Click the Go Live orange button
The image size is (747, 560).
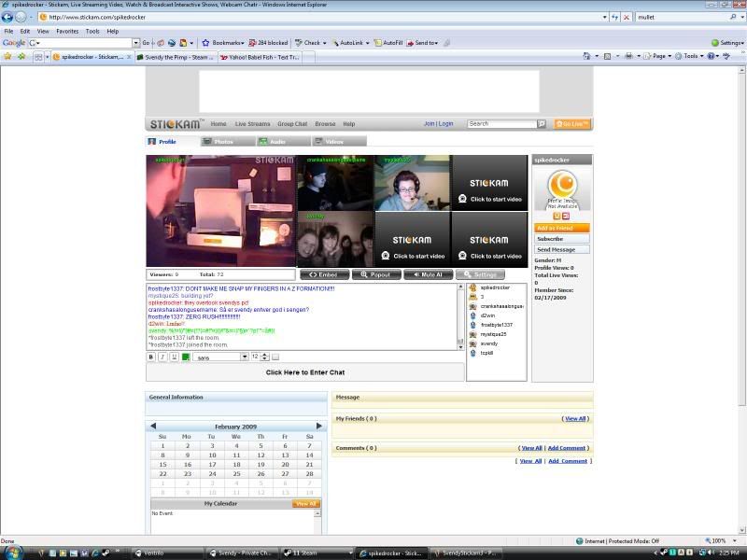pos(571,123)
